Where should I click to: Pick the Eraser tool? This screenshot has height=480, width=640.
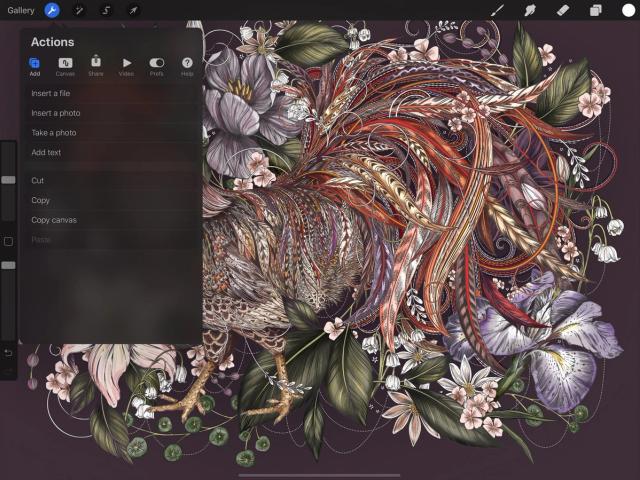(x=563, y=10)
